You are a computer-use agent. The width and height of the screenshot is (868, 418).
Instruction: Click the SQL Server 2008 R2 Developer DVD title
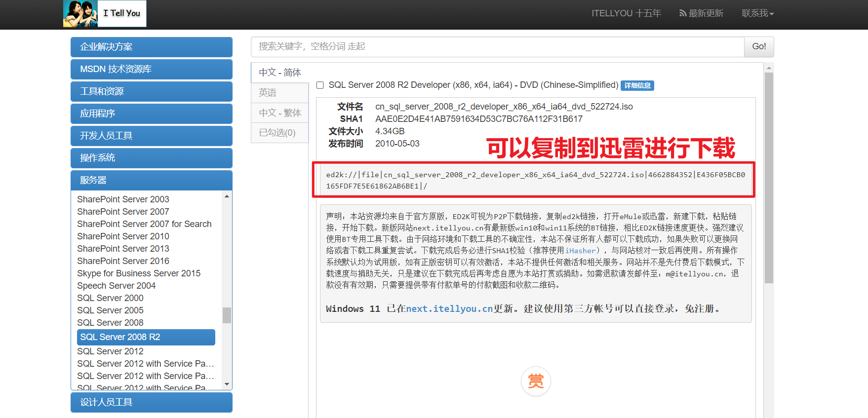473,85
